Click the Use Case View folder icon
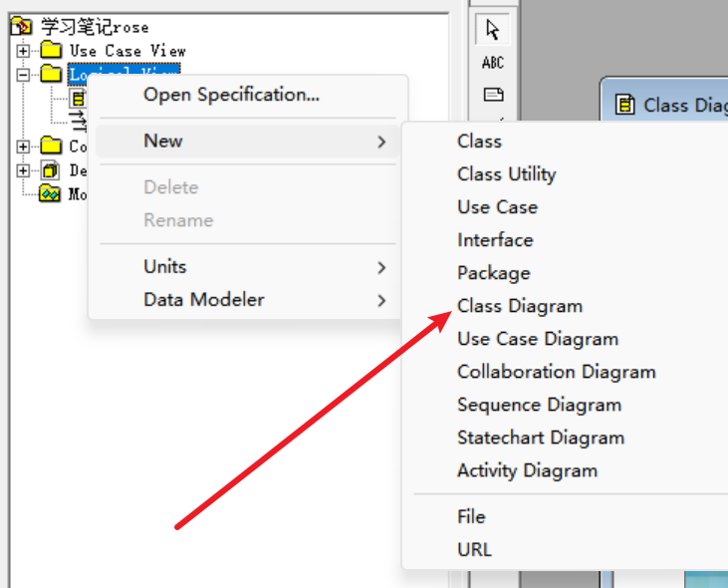 [51, 50]
